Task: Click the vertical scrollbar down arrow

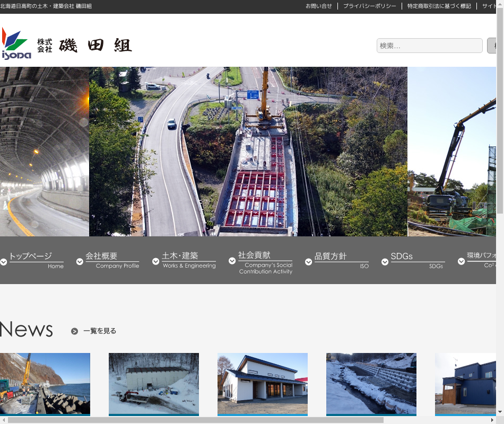Action: (500, 411)
